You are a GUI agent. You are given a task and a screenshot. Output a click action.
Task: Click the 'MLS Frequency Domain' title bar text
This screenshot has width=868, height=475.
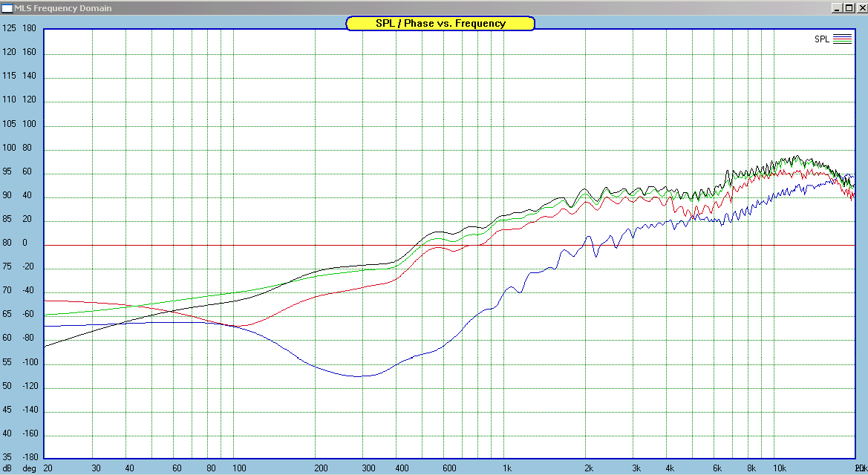point(63,8)
